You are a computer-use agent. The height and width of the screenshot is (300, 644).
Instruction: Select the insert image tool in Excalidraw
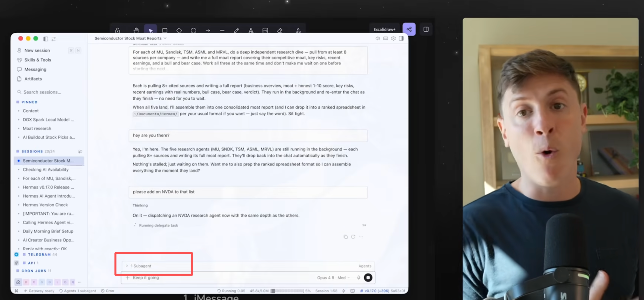pyautogui.click(x=265, y=30)
